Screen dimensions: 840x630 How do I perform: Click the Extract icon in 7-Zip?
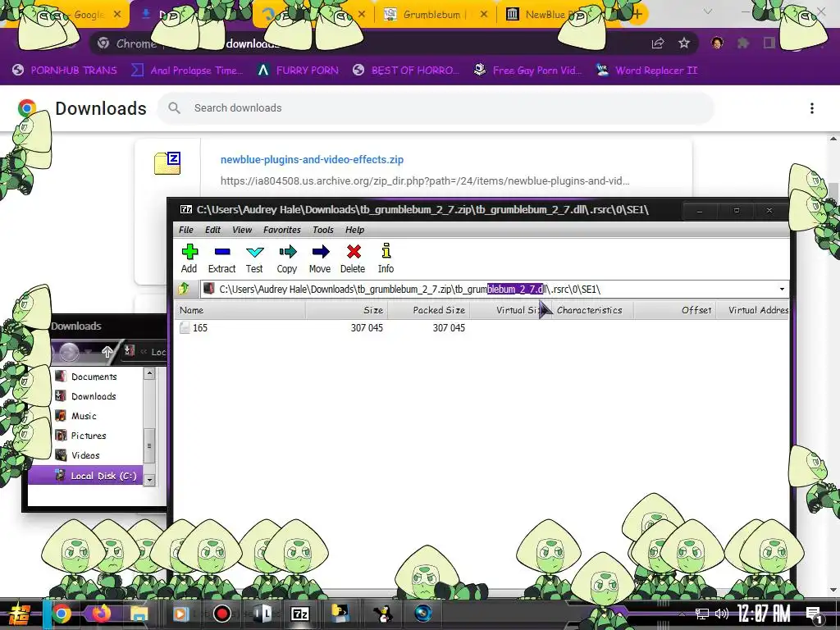(221, 258)
